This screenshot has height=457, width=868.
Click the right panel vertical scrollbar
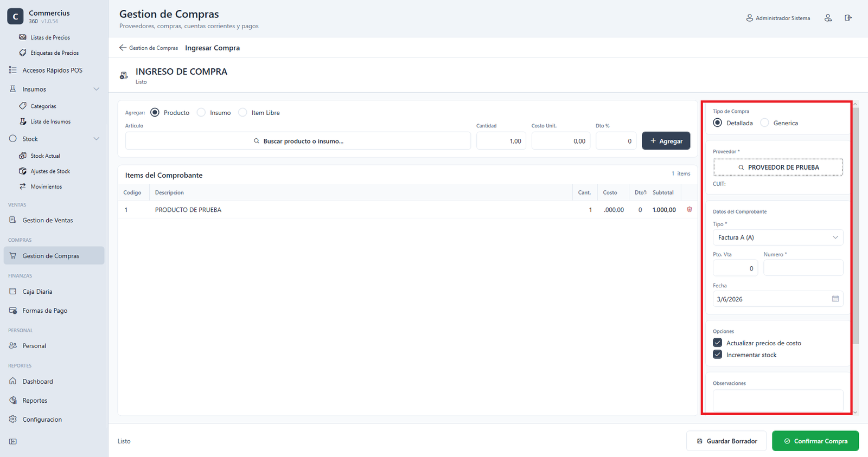pos(856,226)
